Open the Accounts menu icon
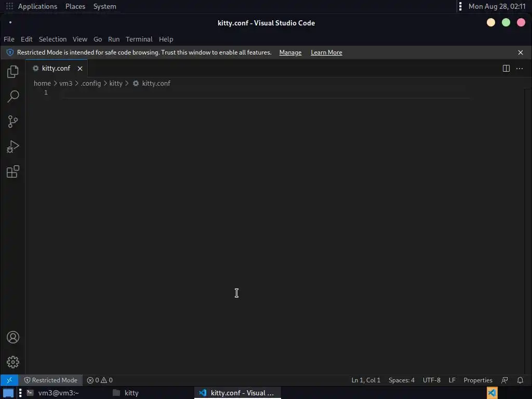532x399 pixels. [x=13, y=337]
